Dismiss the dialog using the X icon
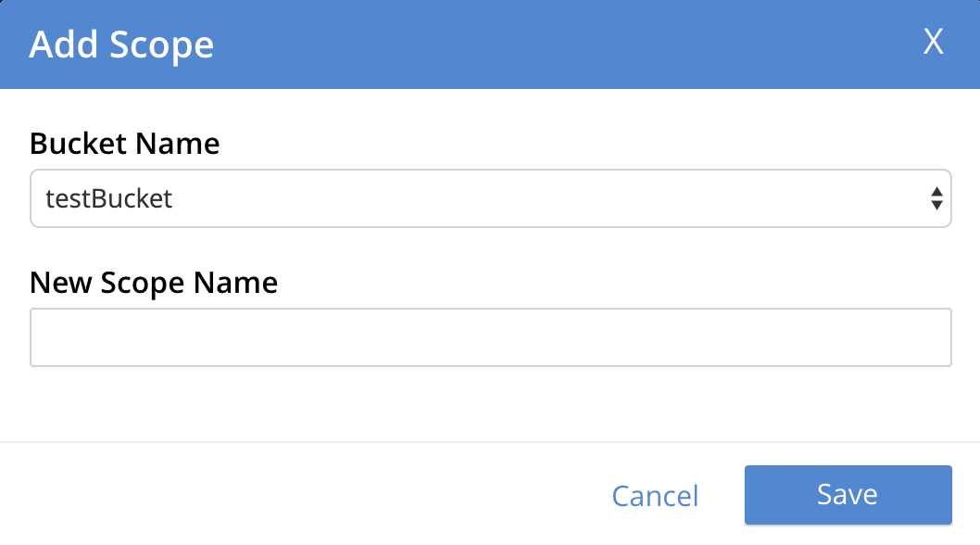This screenshot has width=980, height=545. tap(933, 43)
